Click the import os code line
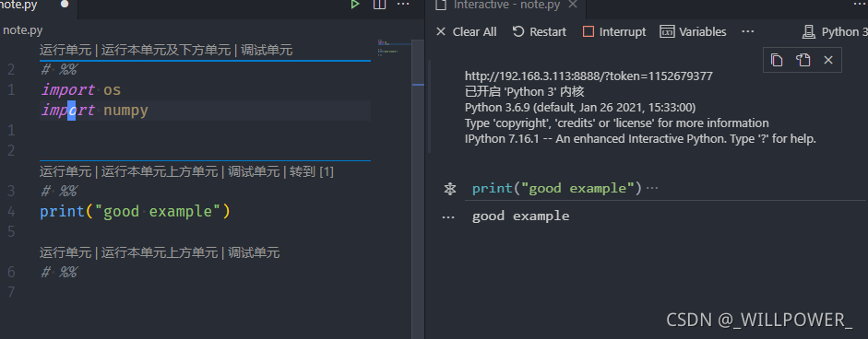 tap(80, 89)
